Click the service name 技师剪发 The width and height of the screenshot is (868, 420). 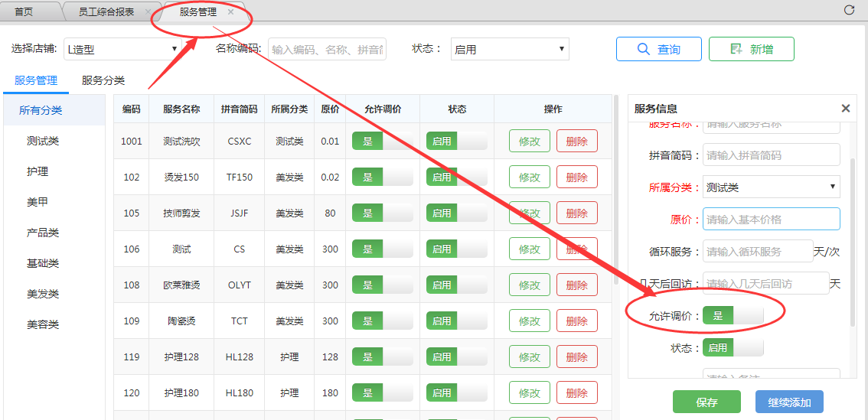coord(181,213)
